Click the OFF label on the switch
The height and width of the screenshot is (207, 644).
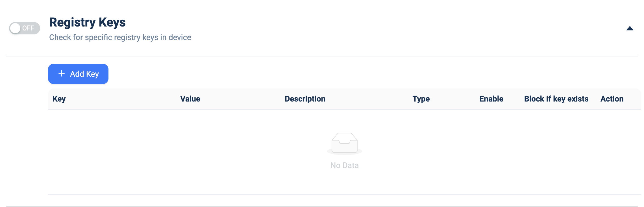tap(28, 28)
